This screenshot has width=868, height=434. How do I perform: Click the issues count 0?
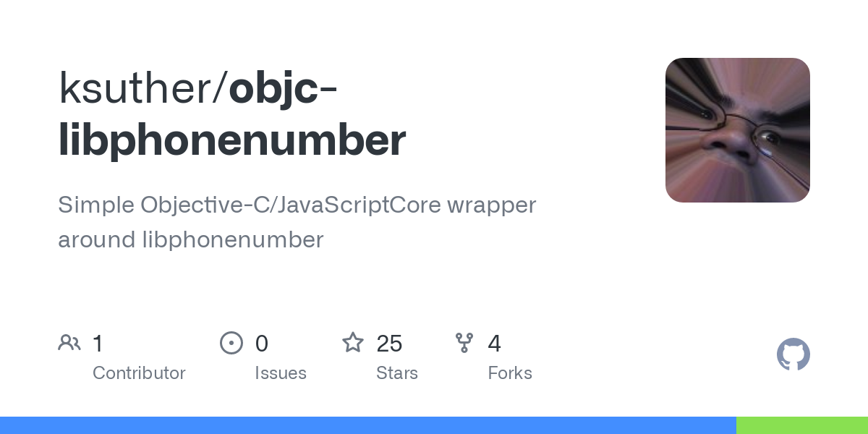pos(262,343)
